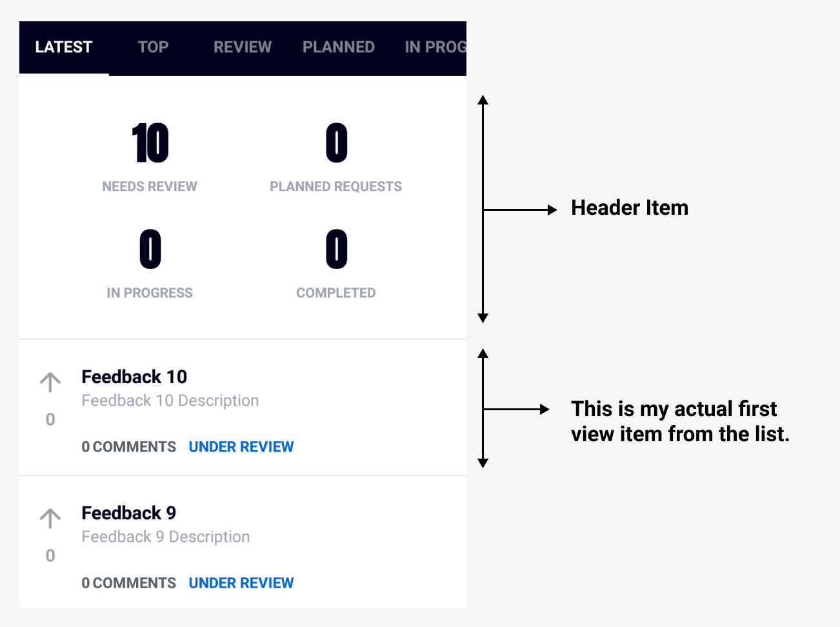Click Under Review status on Feedback 9
Image resolution: width=840 pixels, height=627 pixels.
click(x=241, y=583)
